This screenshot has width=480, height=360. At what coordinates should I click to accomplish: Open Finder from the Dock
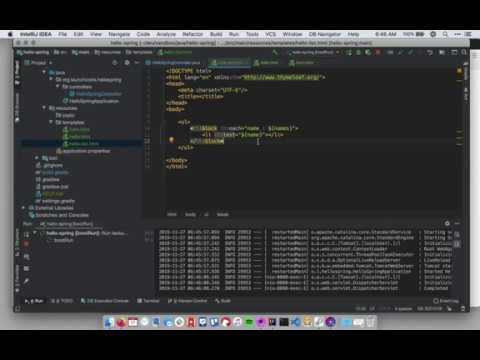click(109, 322)
